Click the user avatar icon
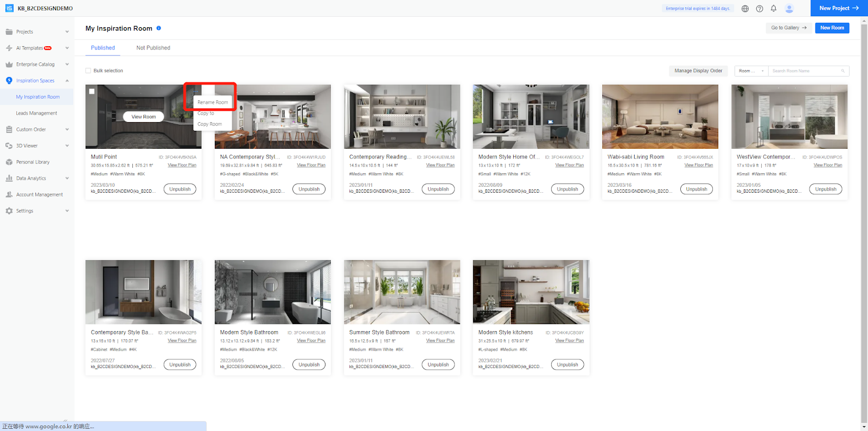The image size is (868, 431). tap(789, 8)
